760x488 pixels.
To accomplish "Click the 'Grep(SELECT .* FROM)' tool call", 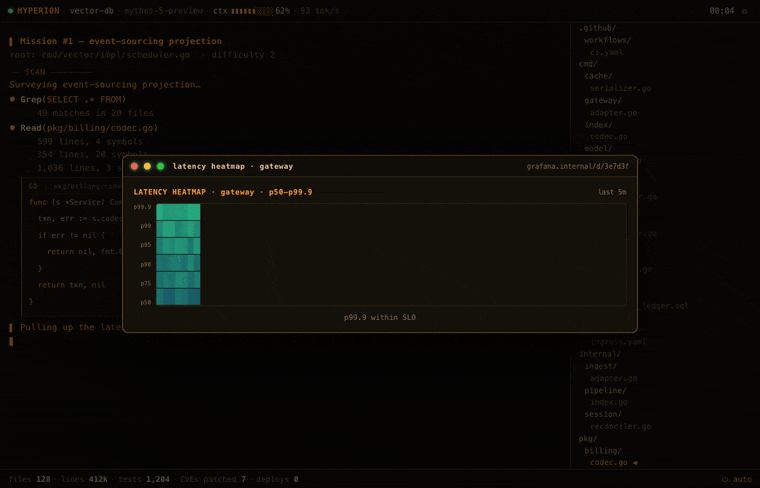I will point(73,99).
